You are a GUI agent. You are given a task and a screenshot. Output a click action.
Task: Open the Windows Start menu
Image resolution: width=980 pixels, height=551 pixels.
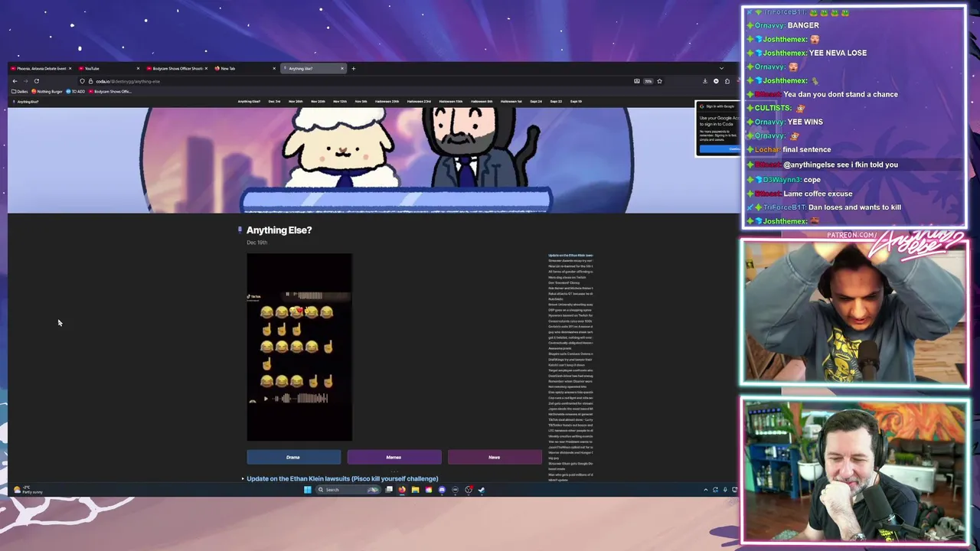[x=308, y=490]
